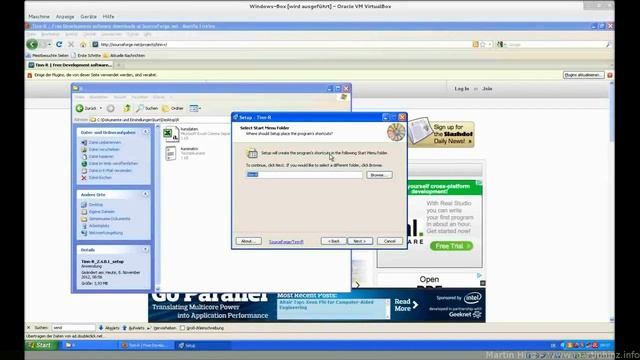The image size is (640, 360).
Task: Open the history dropdown beside Firefox forward button
Action: (x=49, y=44)
